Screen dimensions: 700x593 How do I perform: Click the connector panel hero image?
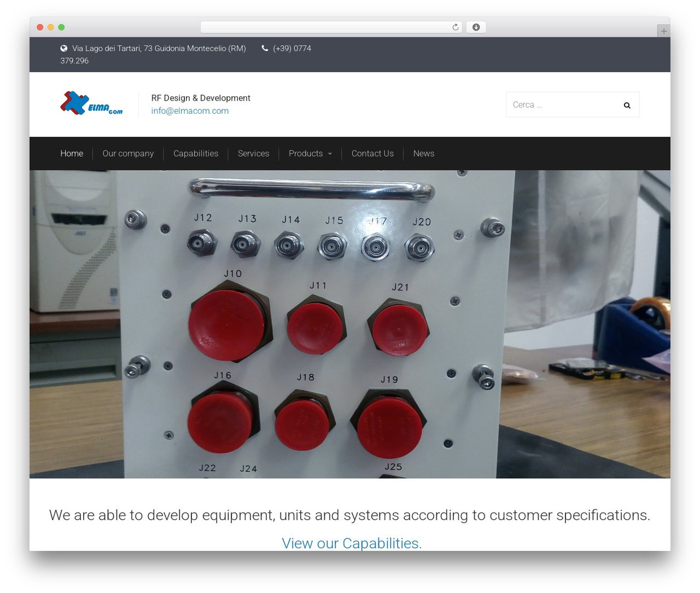tap(350, 324)
